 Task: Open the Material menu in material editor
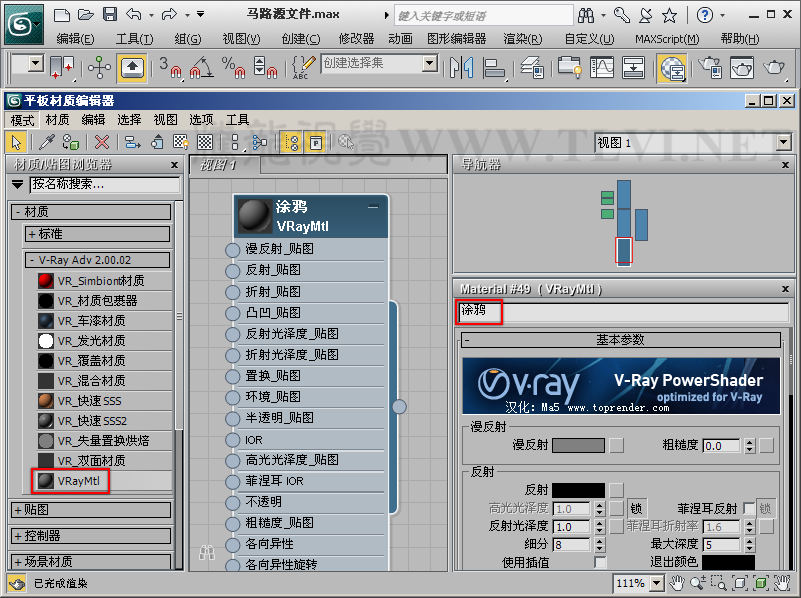(x=57, y=120)
